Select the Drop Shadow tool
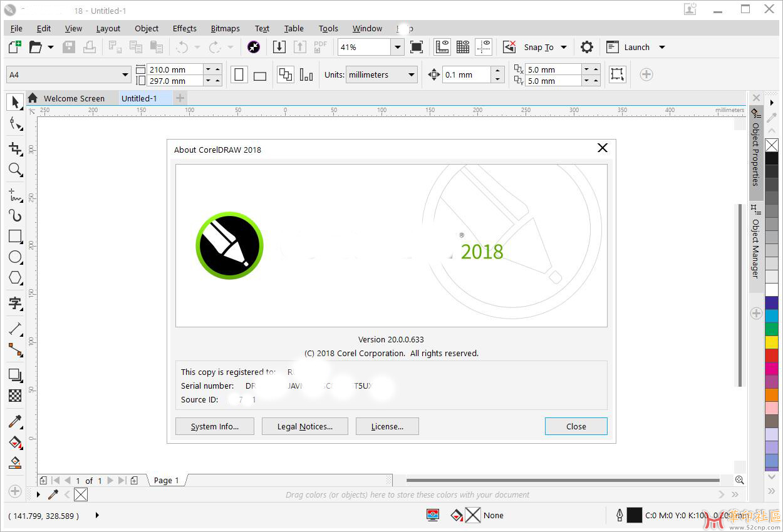Viewport: 783px width, 532px height. click(x=16, y=375)
